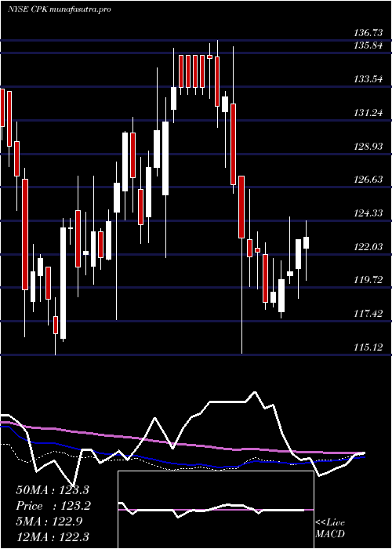Click the 131.24 price level label
Viewport: 392px width, 549px height.
click(x=368, y=113)
